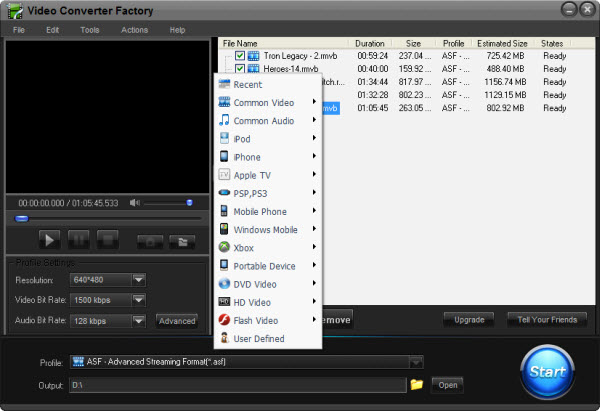The image size is (600, 411).
Task: Play the video preview
Action: 50,240
